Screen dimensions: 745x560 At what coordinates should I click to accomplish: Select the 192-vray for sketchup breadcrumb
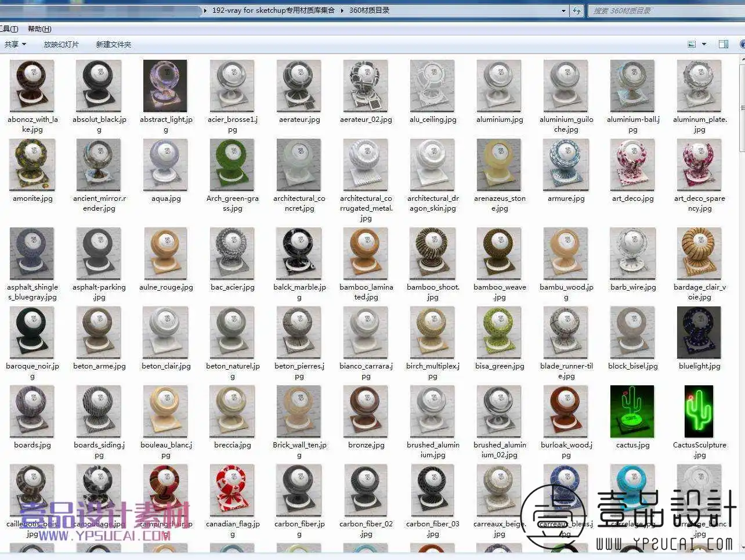[x=273, y=10]
